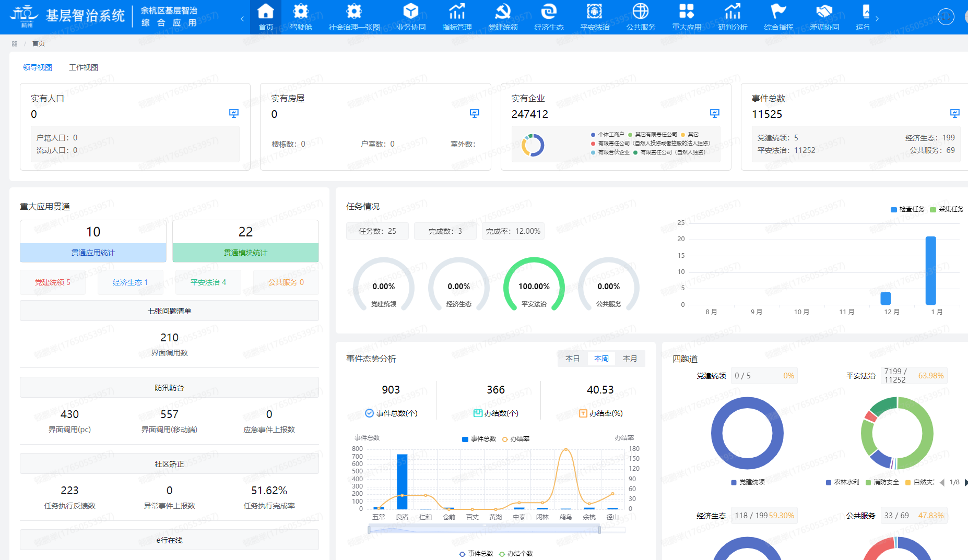
Task: Click the chart zoom slider left handle
Action: pos(369,530)
